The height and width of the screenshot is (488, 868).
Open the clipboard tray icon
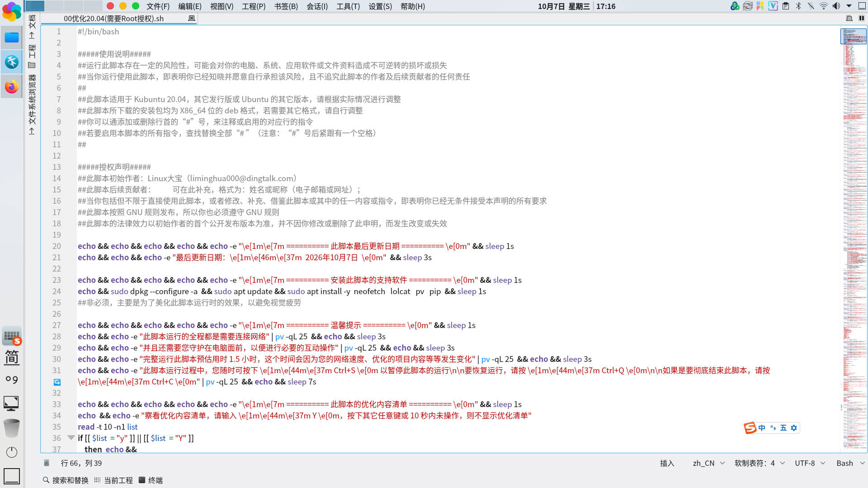(x=786, y=6)
